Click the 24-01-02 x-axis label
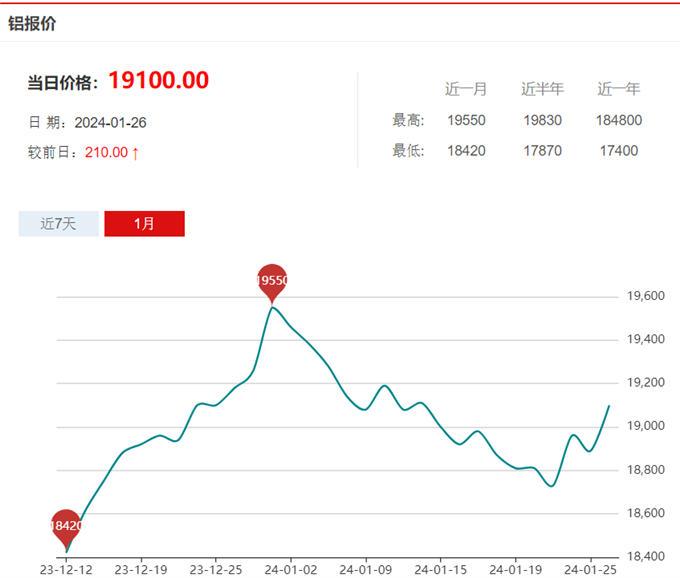This screenshot has width=680, height=578. [x=291, y=570]
